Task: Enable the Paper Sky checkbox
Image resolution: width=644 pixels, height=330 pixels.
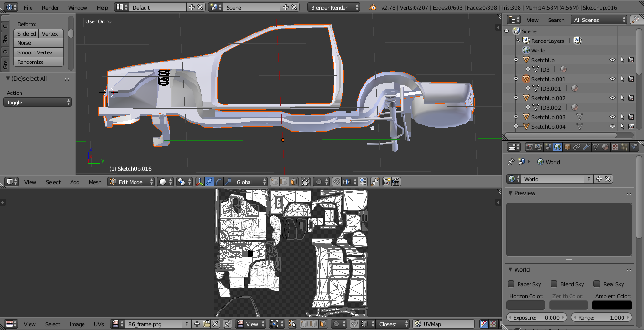Action: coord(511,284)
